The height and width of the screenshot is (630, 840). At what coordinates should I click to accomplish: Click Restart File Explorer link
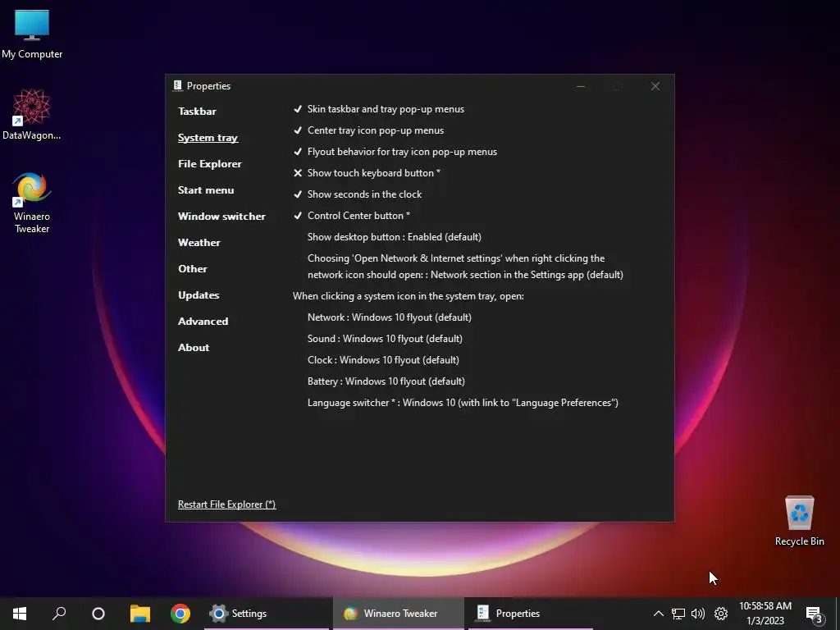tap(226, 504)
